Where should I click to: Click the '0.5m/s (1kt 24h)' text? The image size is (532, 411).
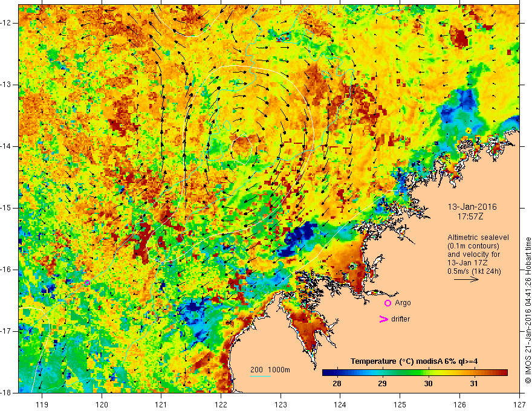(474, 271)
